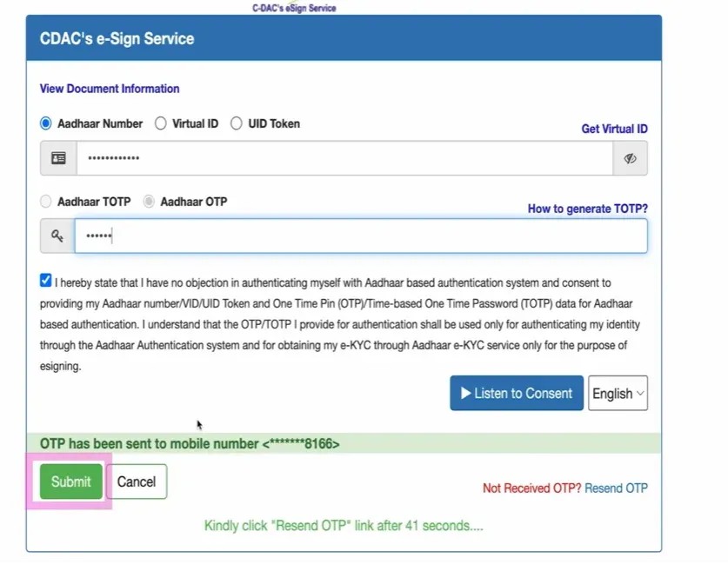
Task: Select the UID Token radio button
Action: [x=237, y=123]
